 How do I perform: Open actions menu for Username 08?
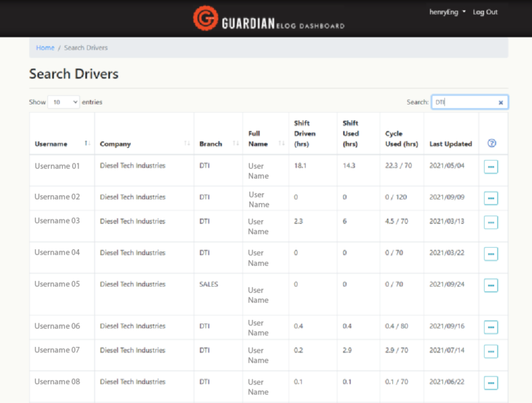491,383
